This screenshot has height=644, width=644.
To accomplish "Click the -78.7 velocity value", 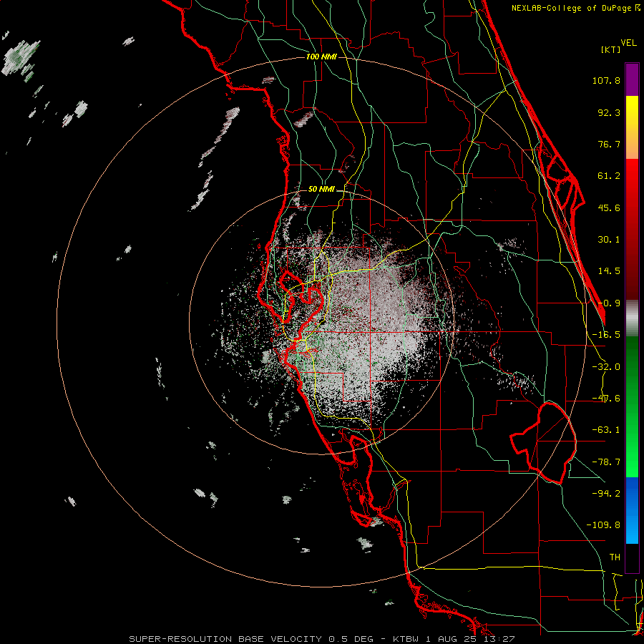I will click(x=606, y=462).
